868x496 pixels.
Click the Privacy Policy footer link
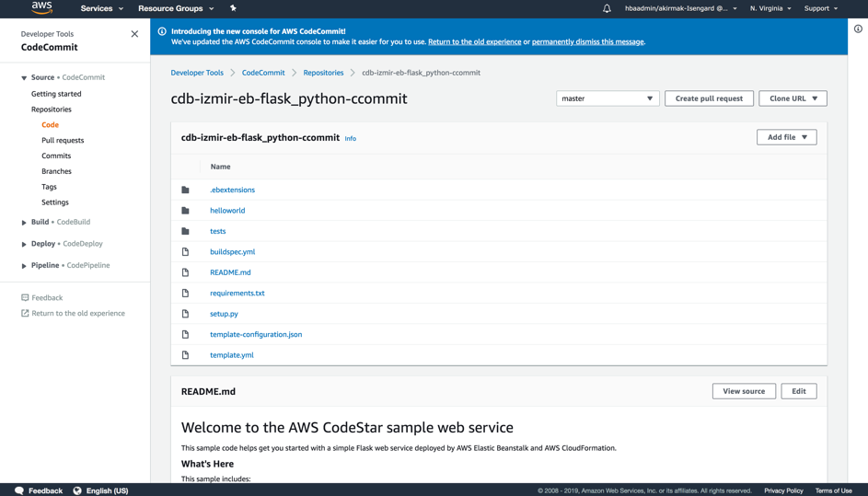pyautogui.click(x=783, y=491)
